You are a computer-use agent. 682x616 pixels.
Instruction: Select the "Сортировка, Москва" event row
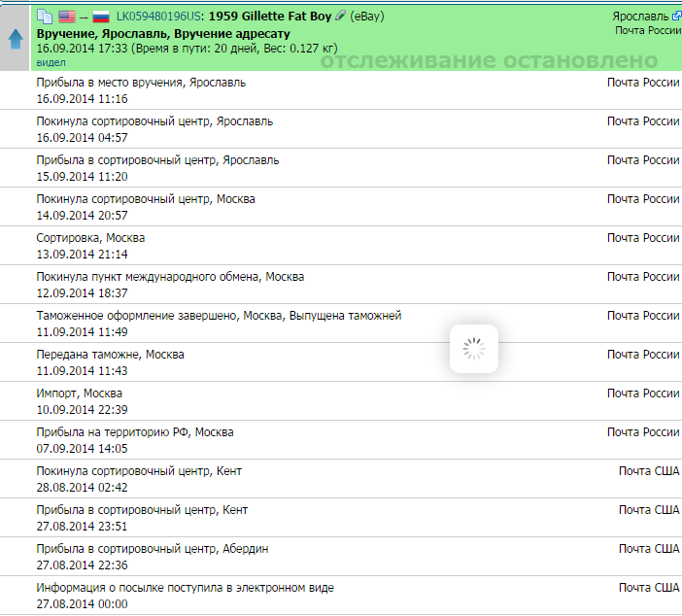click(90, 238)
